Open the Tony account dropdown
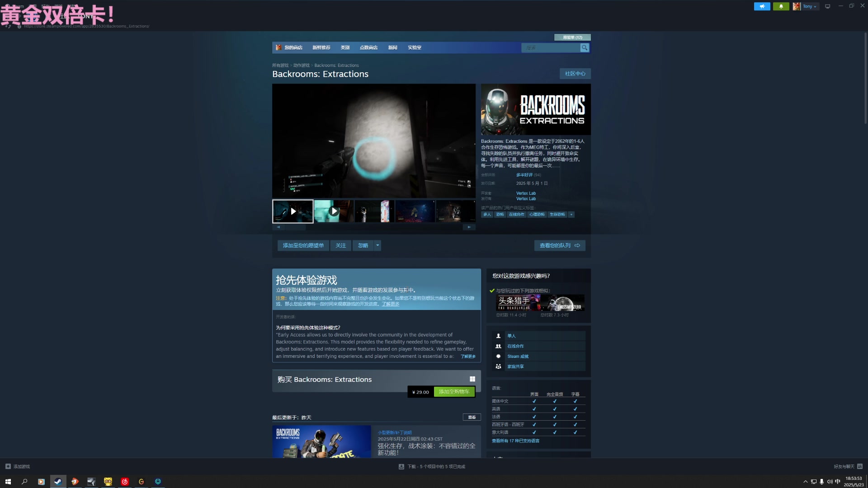Image resolution: width=868 pixels, height=488 pixels. click(x=805, y=6)
